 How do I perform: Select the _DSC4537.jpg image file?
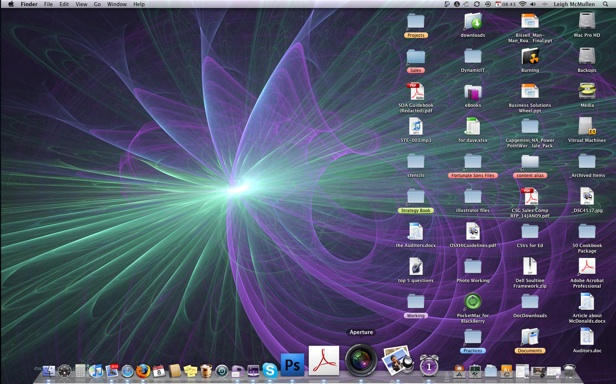587,196
